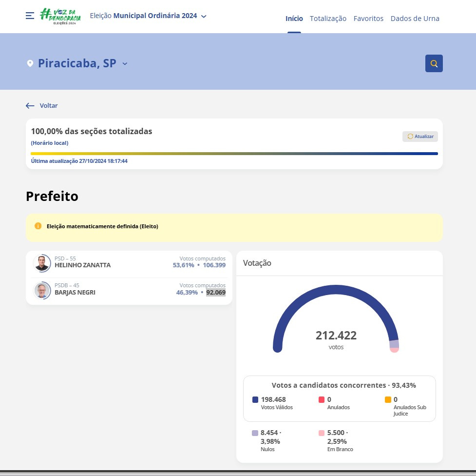The height and width of the screenshot is (476, 476).
Task: Click the refresh icon in Atualizar
Action: tap(410, 137)
